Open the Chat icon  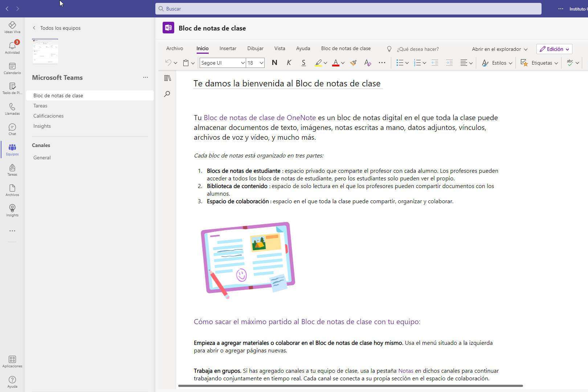point(12,129)
